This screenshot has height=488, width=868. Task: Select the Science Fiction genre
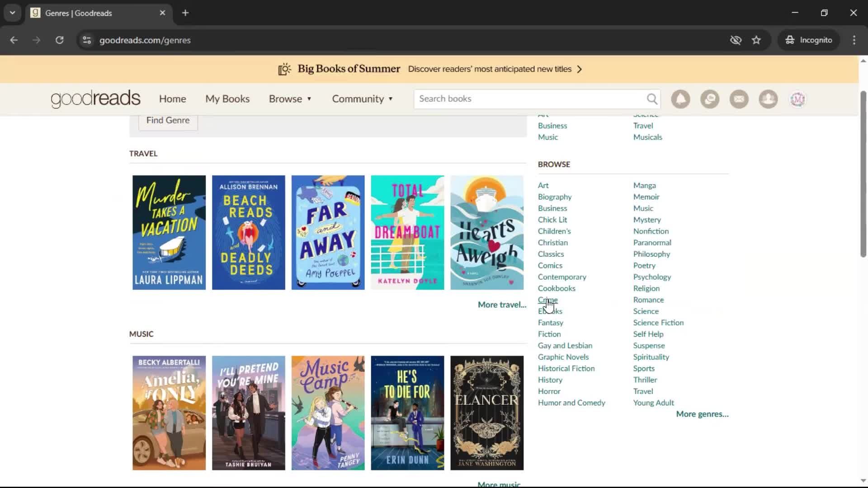point(658,323)
